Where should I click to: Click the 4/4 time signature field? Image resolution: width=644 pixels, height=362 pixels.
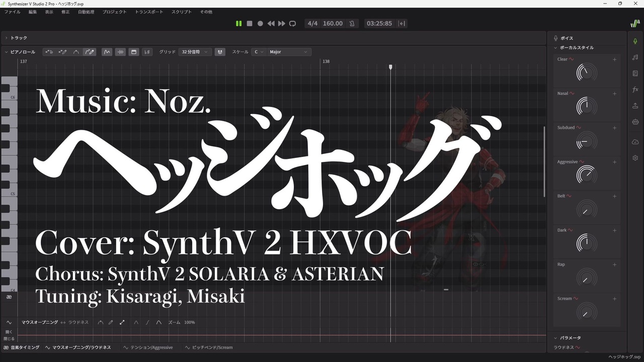click(x=313, y=24)
